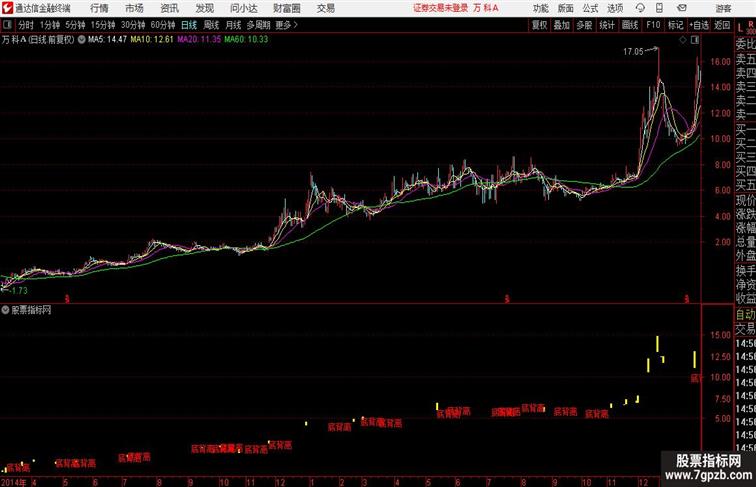756x487 pixels.
Task: Click the 2014年 timeline label
Action: coord(14,482)
